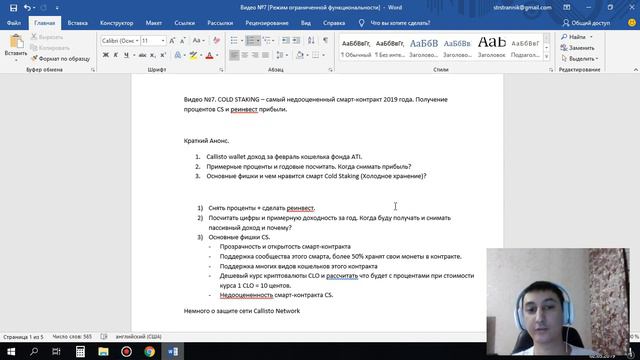Screen dimensions: 640x360
Task: Open File Explorer from the taskbar
Action: coord(103,351)
